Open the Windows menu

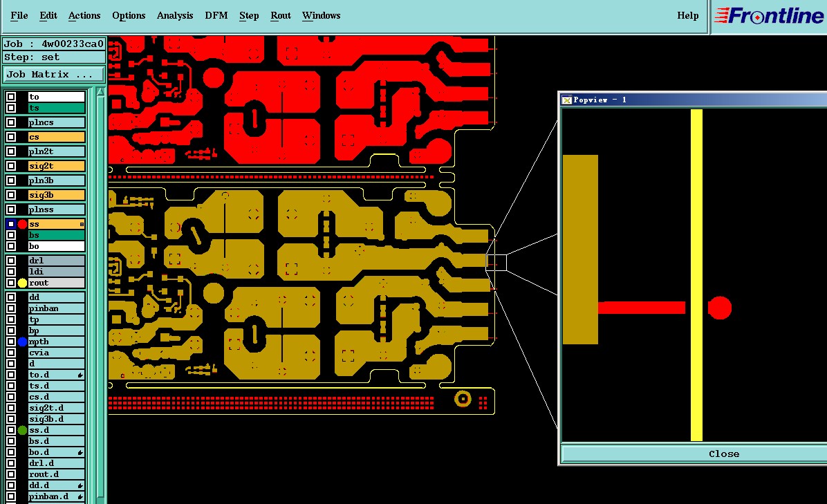tap(322, 16)
